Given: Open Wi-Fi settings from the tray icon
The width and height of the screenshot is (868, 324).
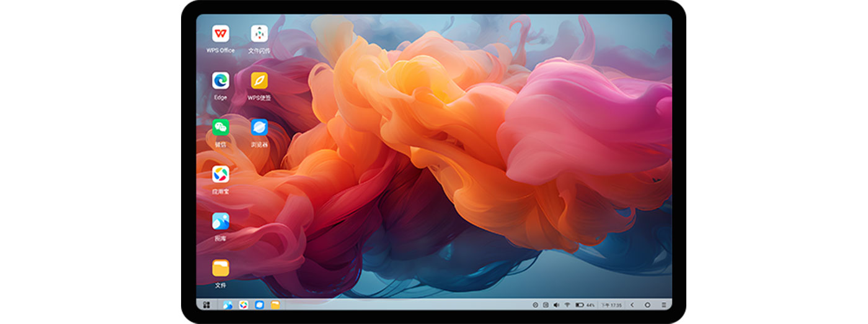Looking at the screenshot, I should pos(567,305).
